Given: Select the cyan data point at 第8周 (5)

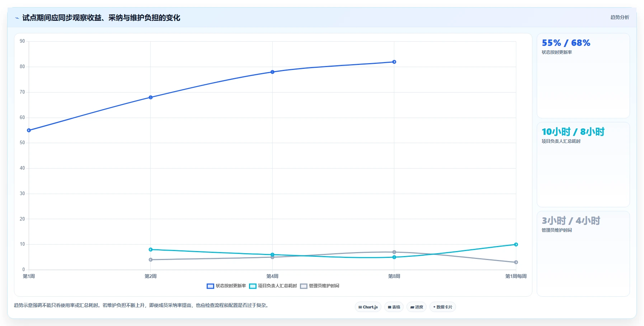Looking at the screenshot, I should coord(394,257).
